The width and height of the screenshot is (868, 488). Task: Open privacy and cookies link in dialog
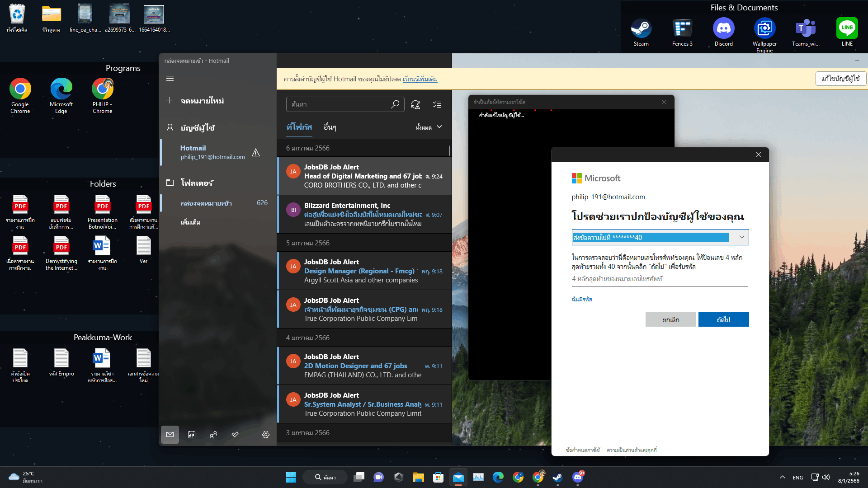632,450
